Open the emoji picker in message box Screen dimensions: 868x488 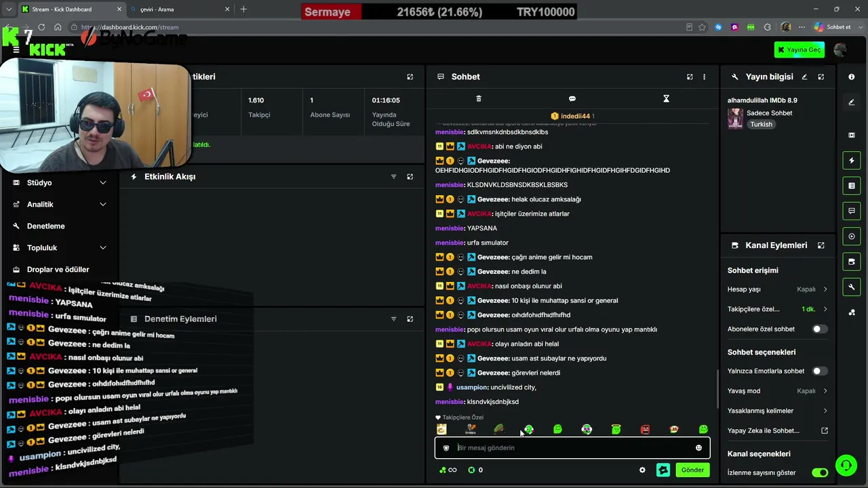(698, 447)
